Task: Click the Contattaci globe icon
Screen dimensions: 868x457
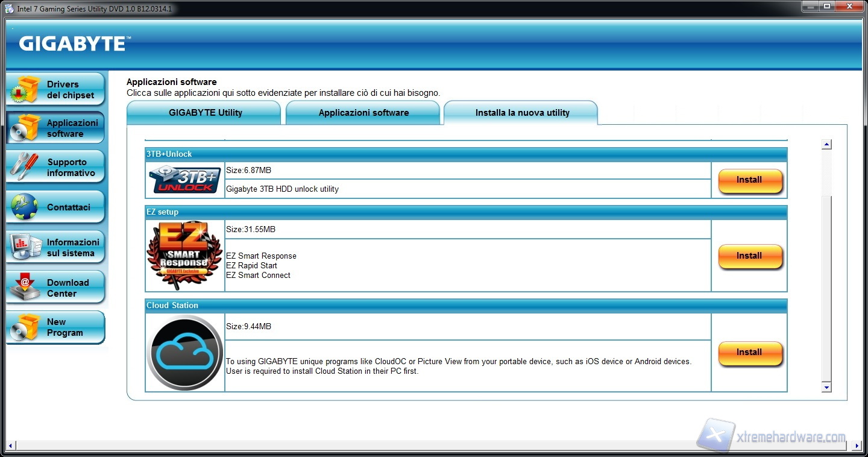Action: pos(25,207)
